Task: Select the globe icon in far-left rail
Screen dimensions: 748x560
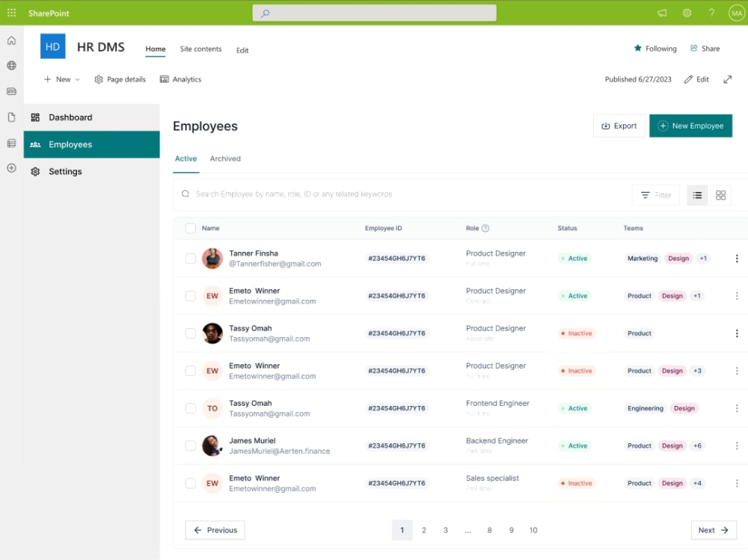Action: click(11, 65)
